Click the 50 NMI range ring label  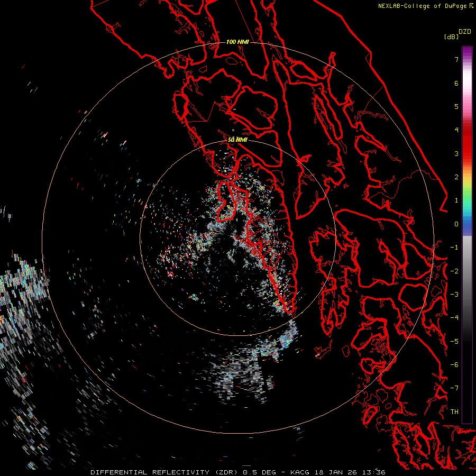coord(237,140)
